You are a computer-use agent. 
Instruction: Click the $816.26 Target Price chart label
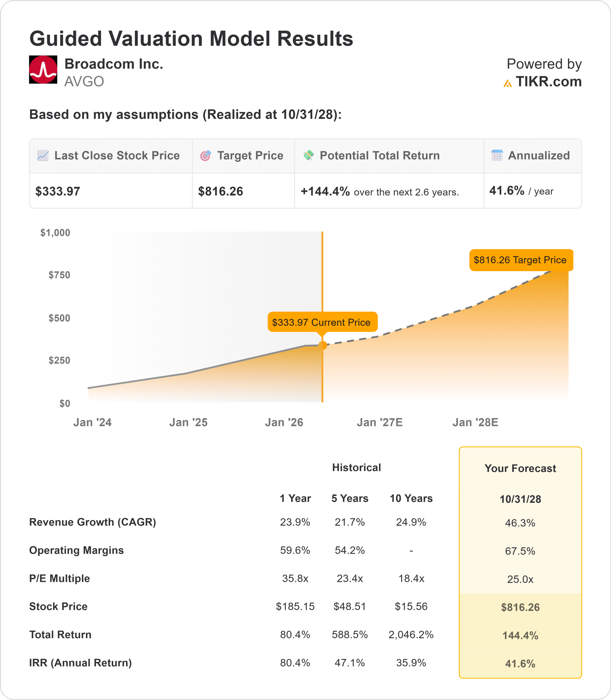521,260
